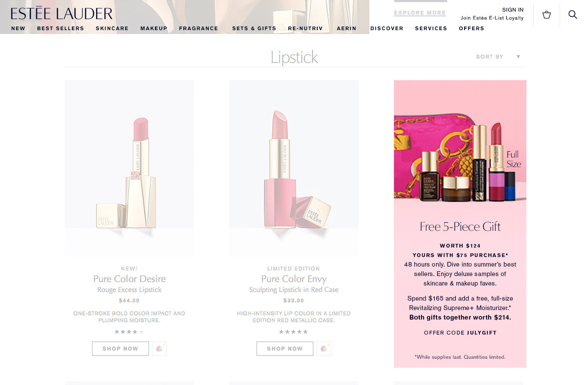Click the Offer Code JULYGIFT text
This screenshot has height=385, width=588.
[460, 333]
